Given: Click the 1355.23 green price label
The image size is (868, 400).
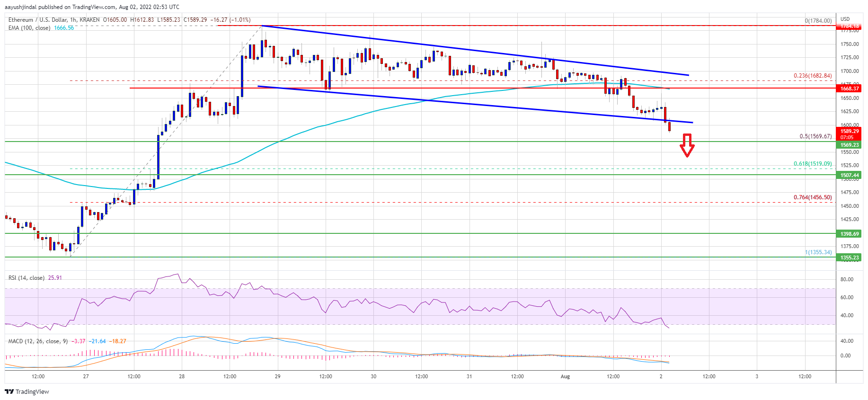Looking at the screenshot, I should [x=849, y=258].
